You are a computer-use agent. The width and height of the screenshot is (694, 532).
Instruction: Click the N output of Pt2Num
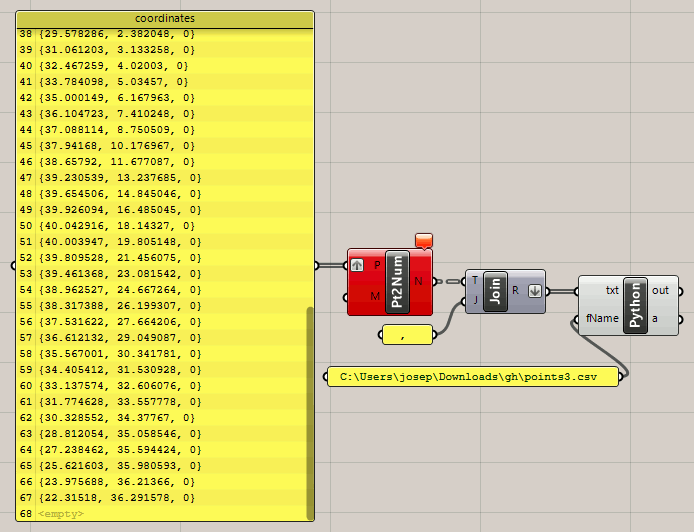click(x=418, y=281)
